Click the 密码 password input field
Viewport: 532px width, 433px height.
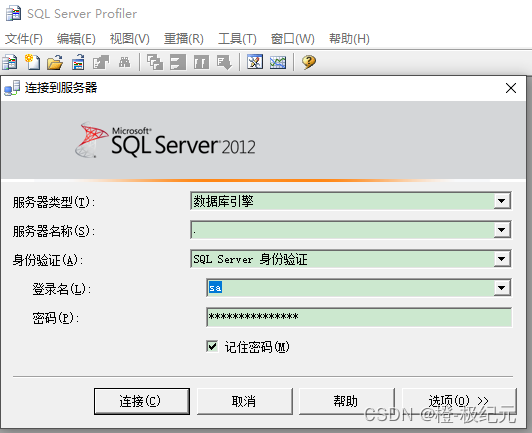[x=359, y=317]
